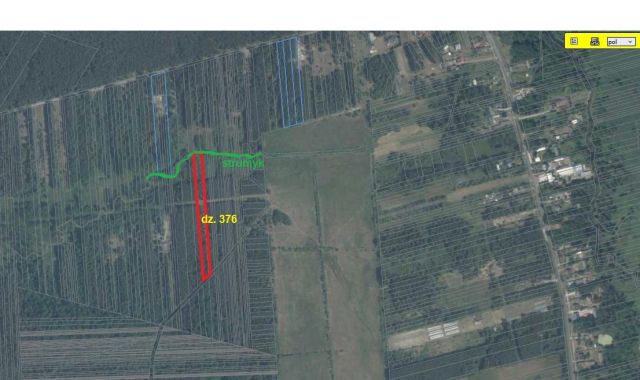Select the red outlined parcel dz. 376
Image resolution: width=640 pixels, height=380 pixels.
pyautogui.click(x=202, y=216)
